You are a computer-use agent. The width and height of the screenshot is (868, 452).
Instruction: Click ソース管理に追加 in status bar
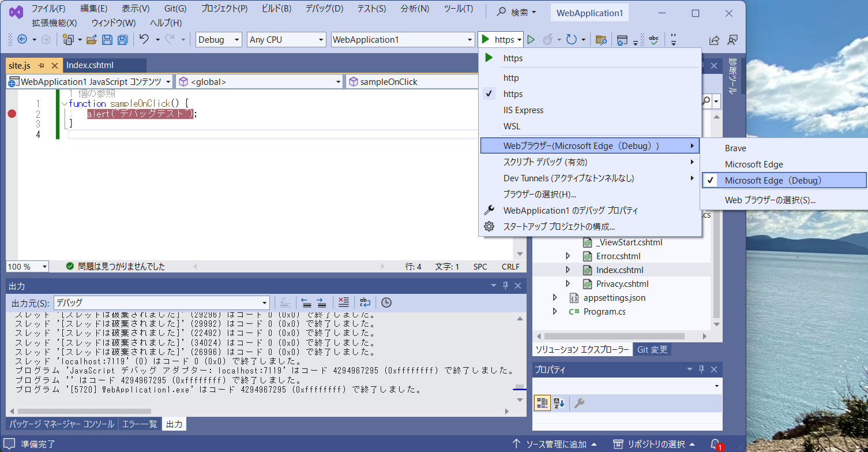(556, 444)
